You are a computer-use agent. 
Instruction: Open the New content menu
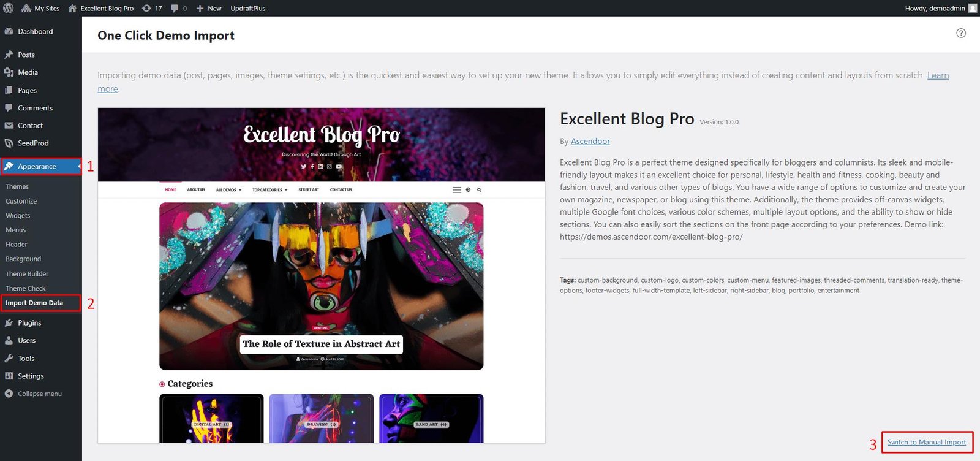point(209,8)
